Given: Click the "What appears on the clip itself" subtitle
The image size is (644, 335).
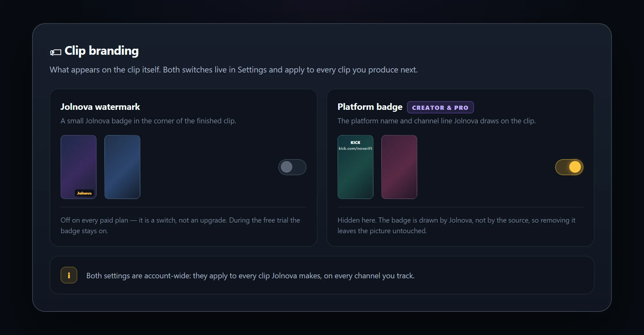Looking at the screenshot, I should (x=233, y=70).
